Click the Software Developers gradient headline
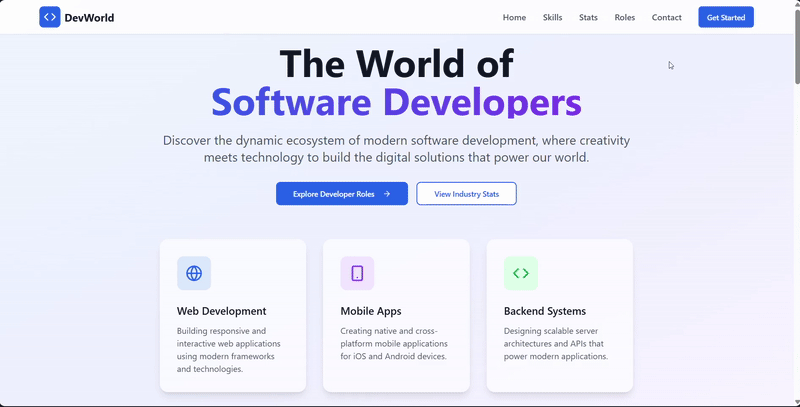The height and width of the screenshot is (407, 800). pyautogui.click(x=396, y=102)
